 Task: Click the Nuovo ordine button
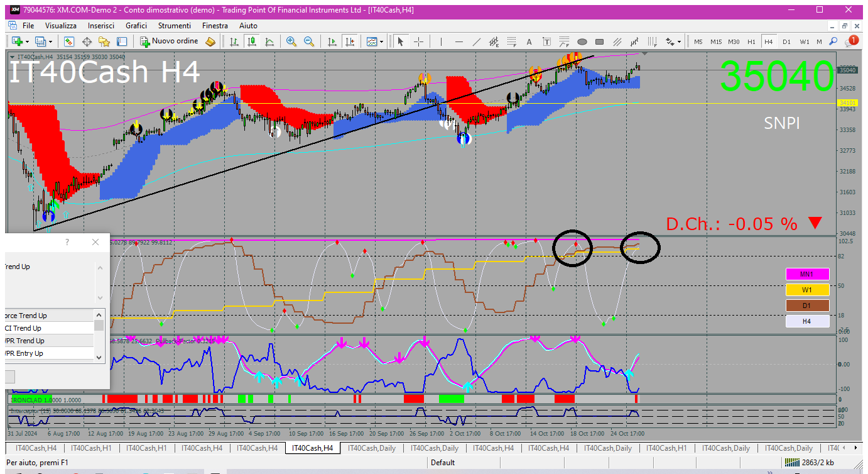[169, 41]
